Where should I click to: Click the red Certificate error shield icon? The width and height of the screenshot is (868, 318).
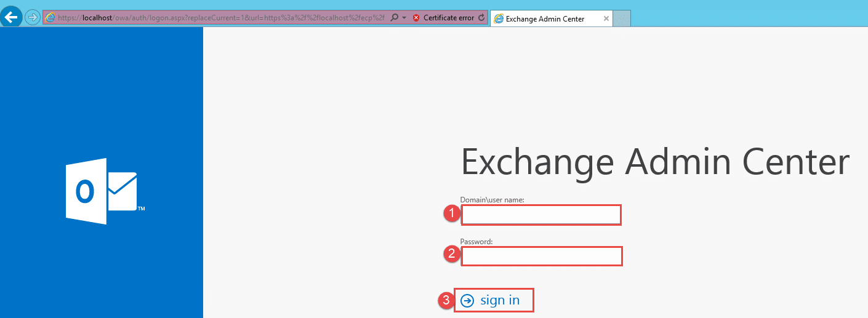click(416, 18)
